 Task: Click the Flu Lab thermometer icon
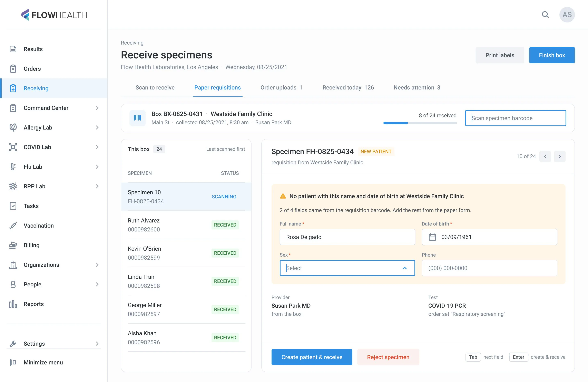click(x=13, y=167)
